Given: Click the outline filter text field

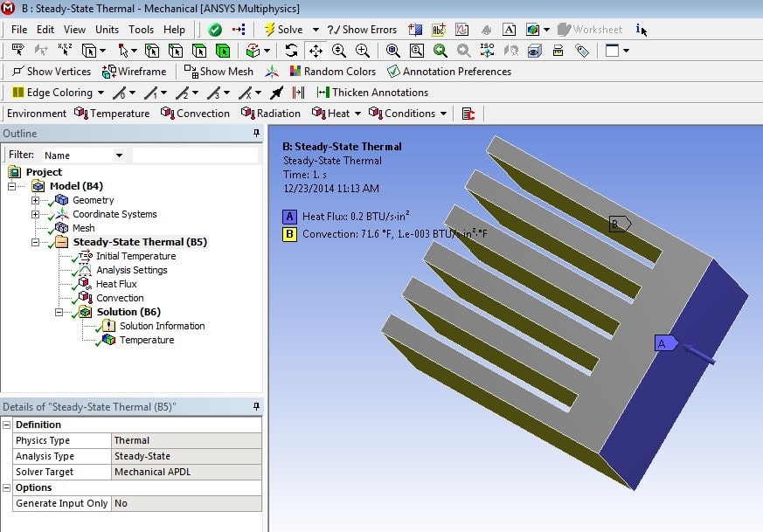Looking at the screenshot, I should click(x=195, y=155).
